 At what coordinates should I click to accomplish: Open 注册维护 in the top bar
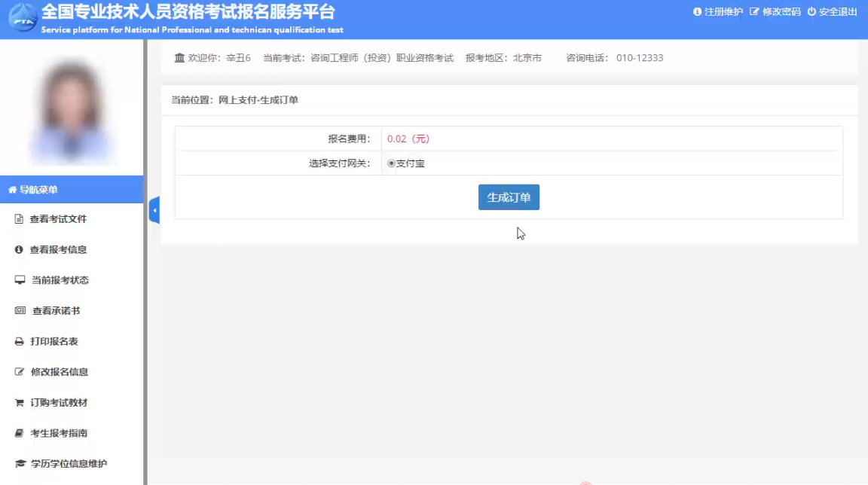(x=718, y=12)
